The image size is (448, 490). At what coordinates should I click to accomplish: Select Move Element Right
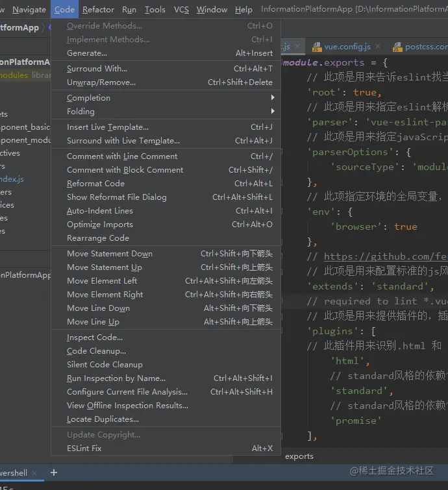click(x=166, y=295)
